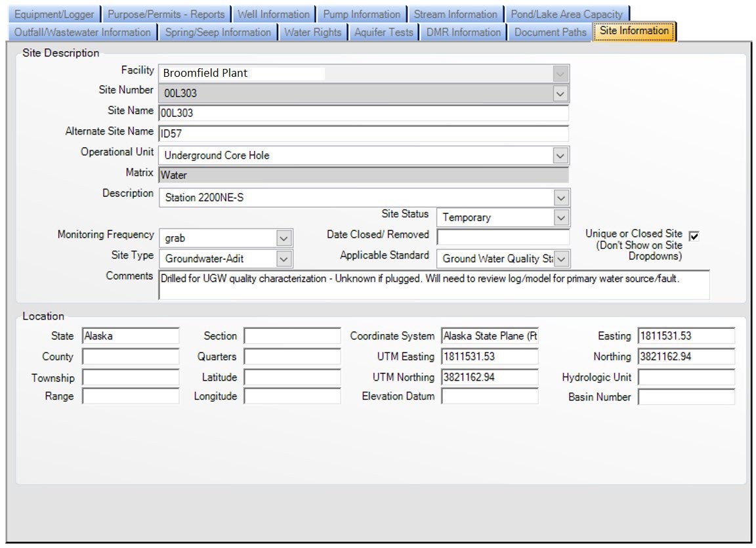This screenshot has height=548, width=756.
Task: Open the Well Information tab
Action: click(274, 14)
